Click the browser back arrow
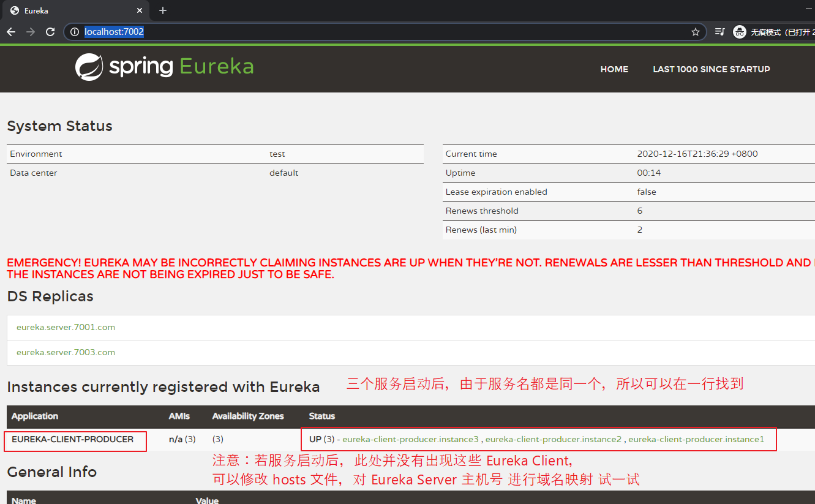Image resolution: width=815 pixels, height=504 pixels. coord(11,32)
